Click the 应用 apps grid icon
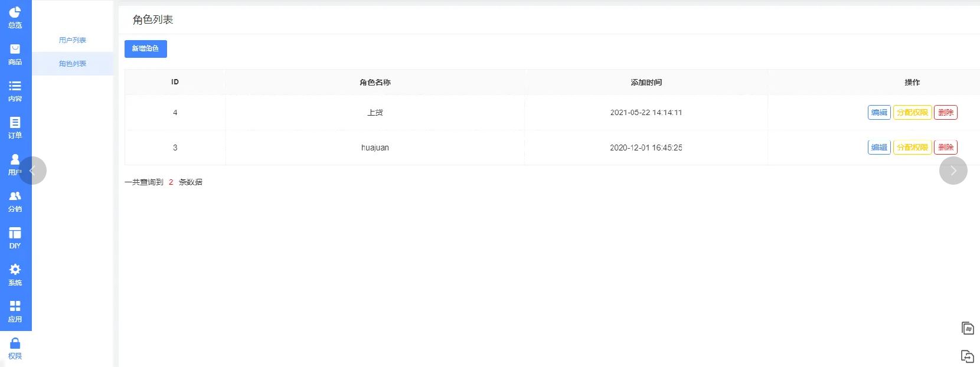Screen dimensions: 980x367 15,306
